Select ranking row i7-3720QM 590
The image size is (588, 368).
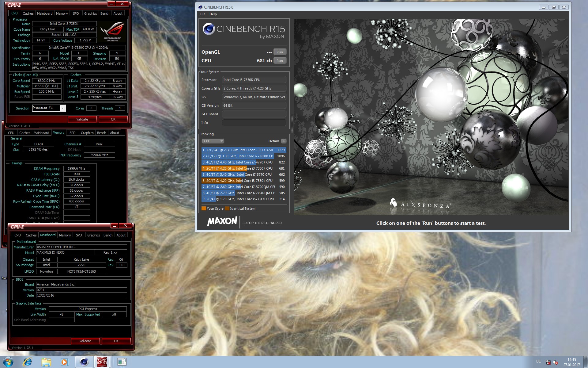244,187
